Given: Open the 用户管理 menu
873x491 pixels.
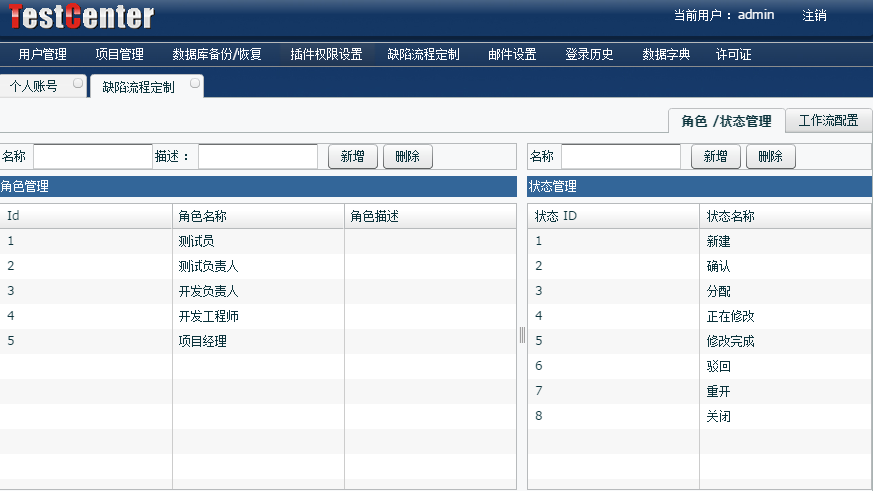Looking at the screenshot, I should click(42, 54).
